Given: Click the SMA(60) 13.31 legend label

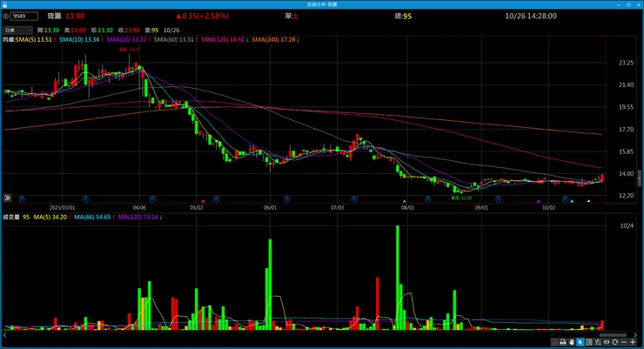Looking at the screenshot, I should [x=174, y=40].
